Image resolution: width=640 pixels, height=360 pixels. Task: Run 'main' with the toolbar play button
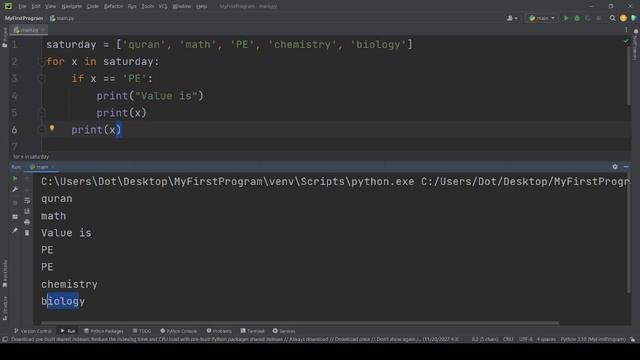tap(566, 18)
